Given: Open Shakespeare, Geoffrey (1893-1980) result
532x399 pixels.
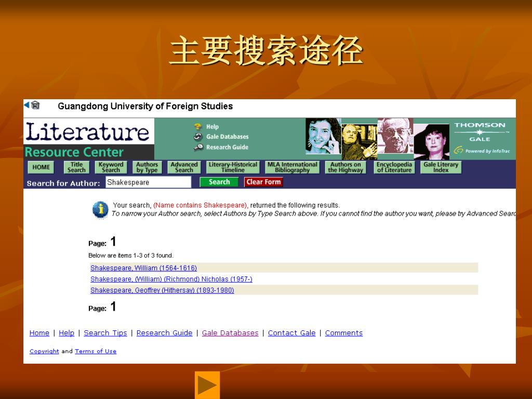Looking at the screenshot, I should click(x=162, y=290).
